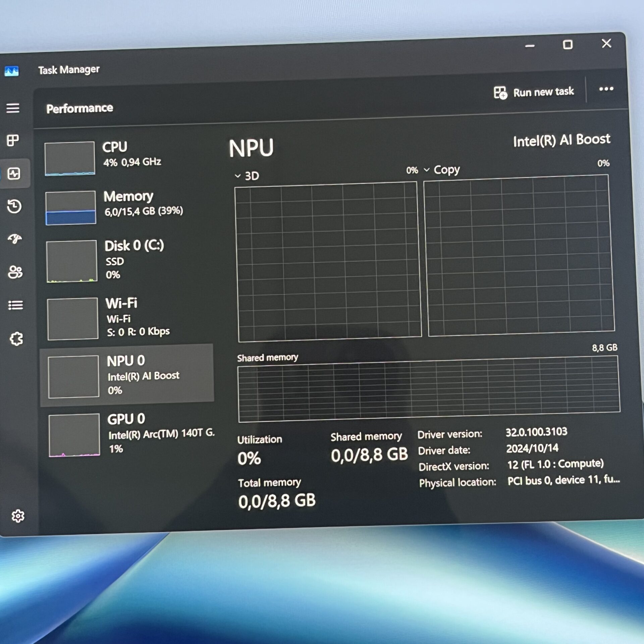This screenshot has height=644, width=644.
Task: Click the Wi-Fi mini graph thumbnail
Action: click(x=73, y=319)
